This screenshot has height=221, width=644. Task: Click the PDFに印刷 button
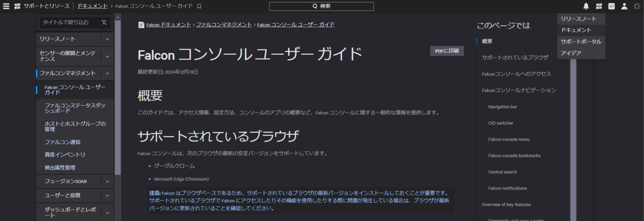click(447, 51)
